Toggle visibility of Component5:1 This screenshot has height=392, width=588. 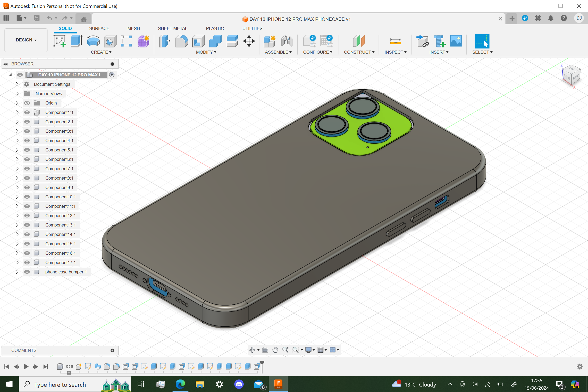point(27,150)
